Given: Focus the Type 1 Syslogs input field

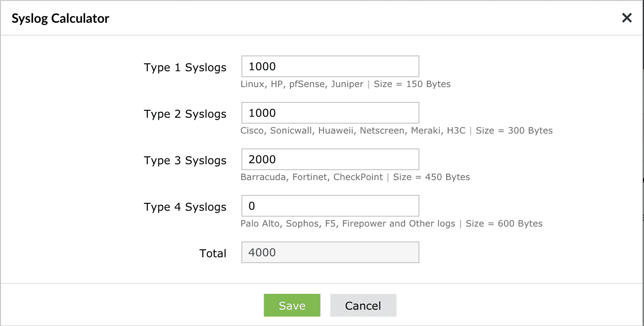Looking at the screenshot, I should click(x=330, y=66).
